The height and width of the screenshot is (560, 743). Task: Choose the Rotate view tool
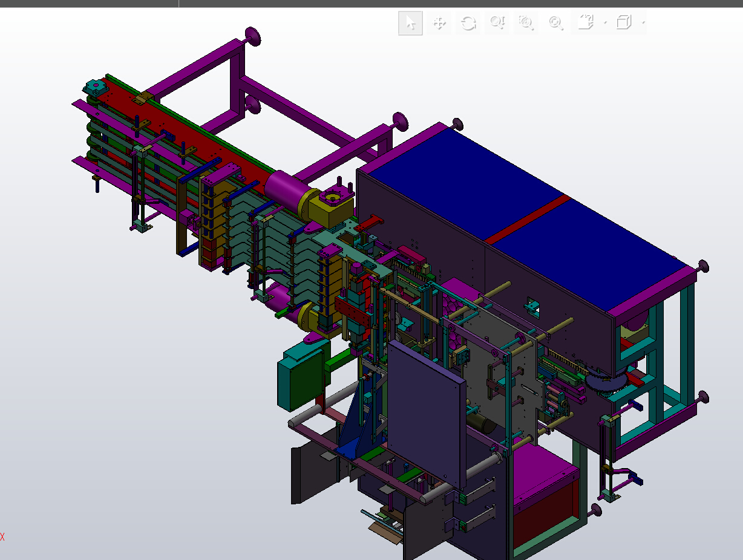468,23
